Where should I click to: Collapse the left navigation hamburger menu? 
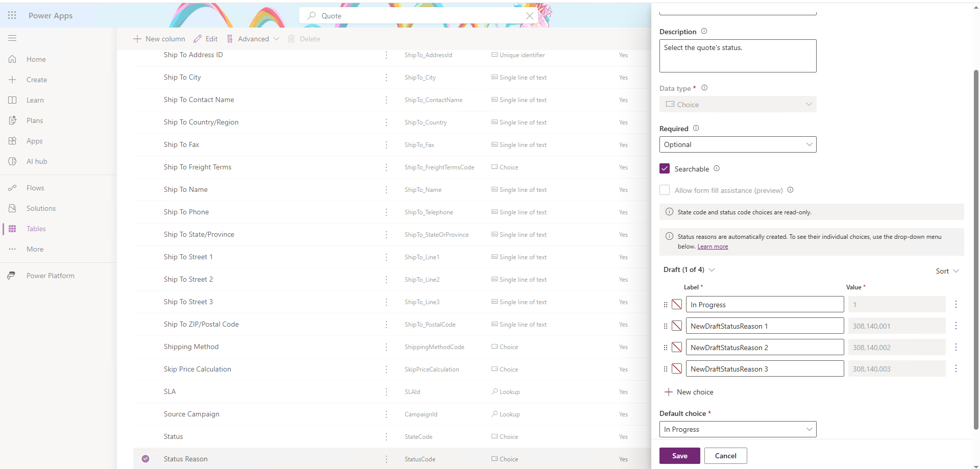point(12,38)
